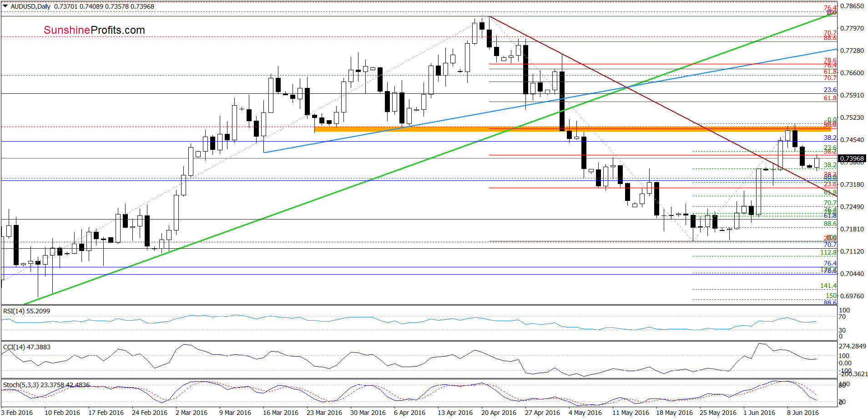Select the 0.69760 price axis label
Image resolution: width=868 pixels, height=419 pixels.
pos(852,296)
